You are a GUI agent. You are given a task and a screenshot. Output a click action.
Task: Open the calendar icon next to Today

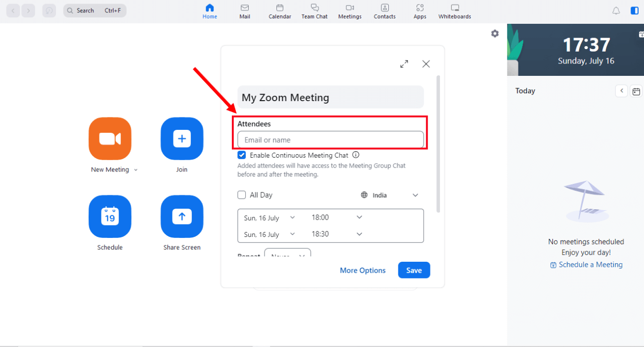tap(637, 91)
